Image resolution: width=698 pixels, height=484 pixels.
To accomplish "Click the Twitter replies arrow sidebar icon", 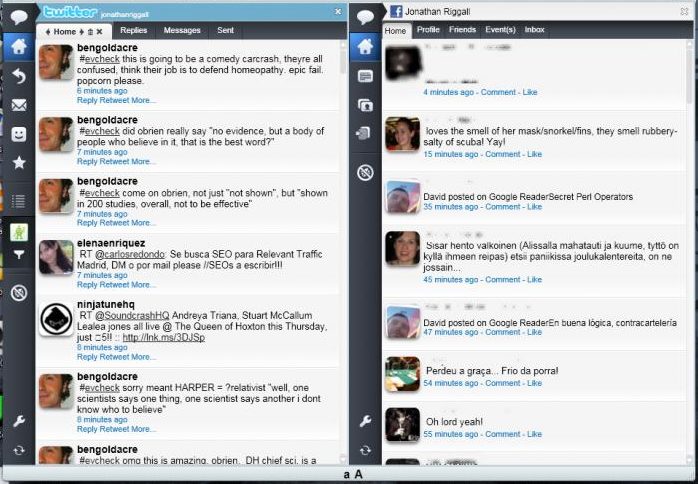I will 17,76.
